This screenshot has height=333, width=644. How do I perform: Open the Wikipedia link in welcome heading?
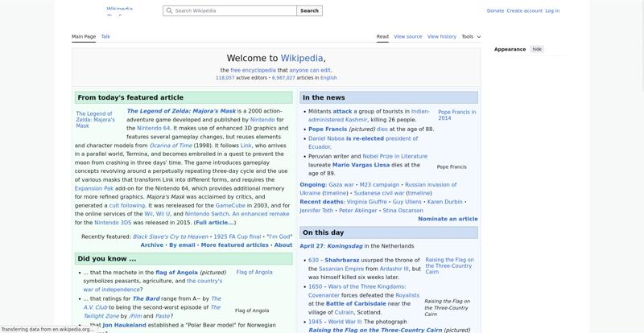click(x=302, y=58)
